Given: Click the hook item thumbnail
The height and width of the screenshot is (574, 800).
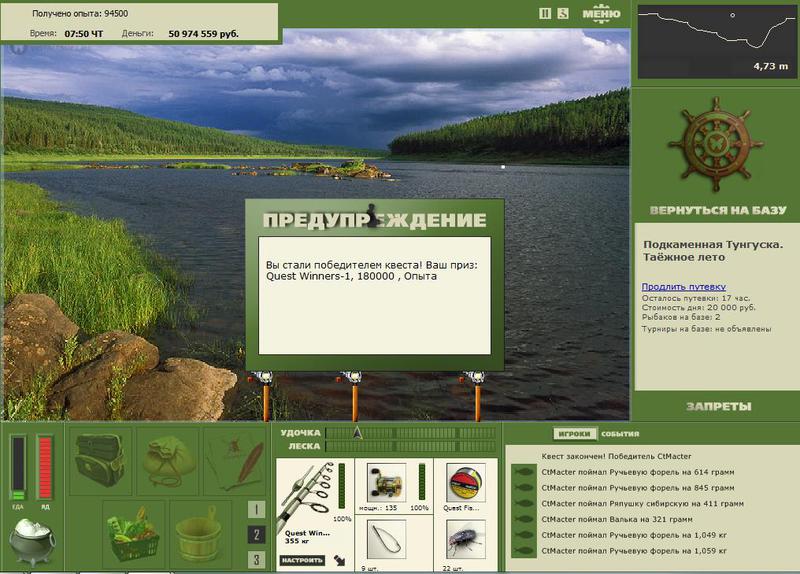Looking at the screenshot, I should (386, 539).
